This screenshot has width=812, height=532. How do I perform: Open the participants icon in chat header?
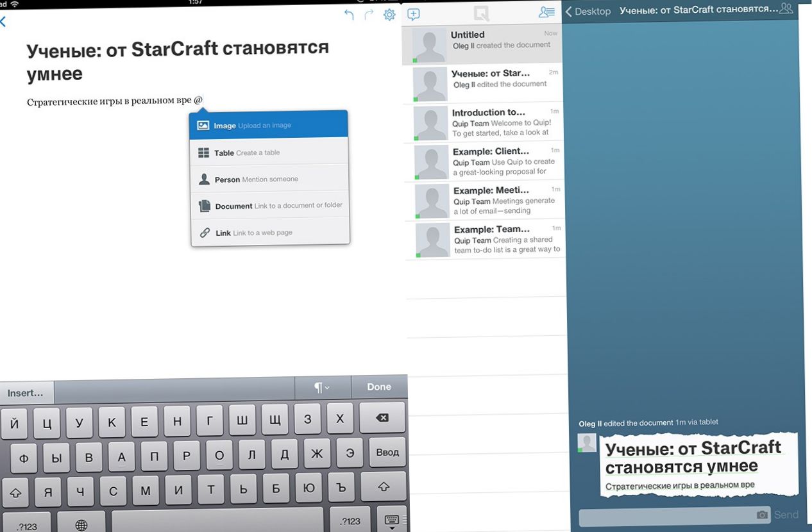(x=786, y=8)
